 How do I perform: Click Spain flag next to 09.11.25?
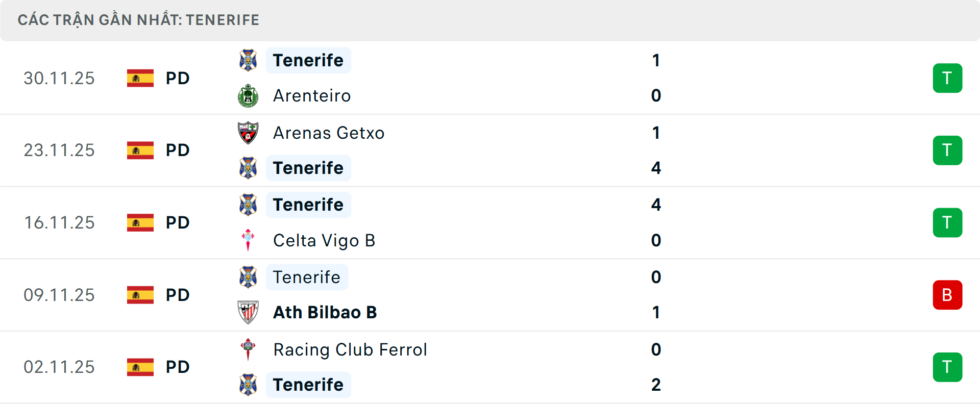pyautogui.click(x=140, y=295)
